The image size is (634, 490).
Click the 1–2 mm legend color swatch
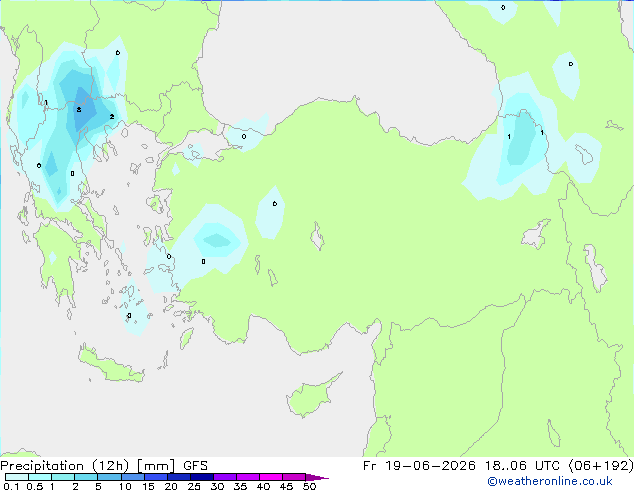point(63,477)
